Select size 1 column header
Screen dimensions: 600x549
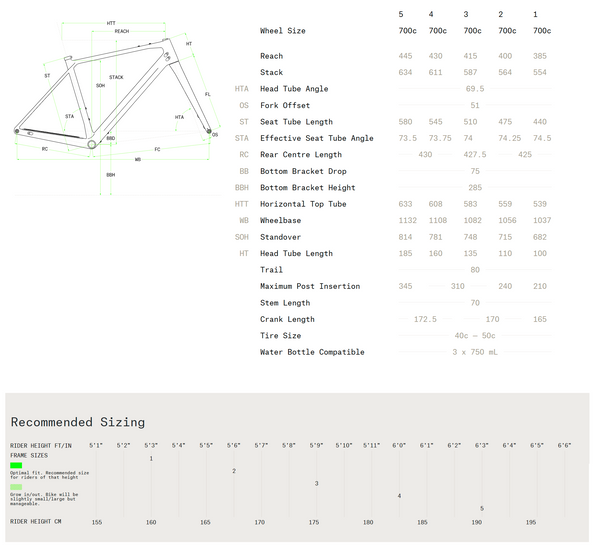coord(535,14)
